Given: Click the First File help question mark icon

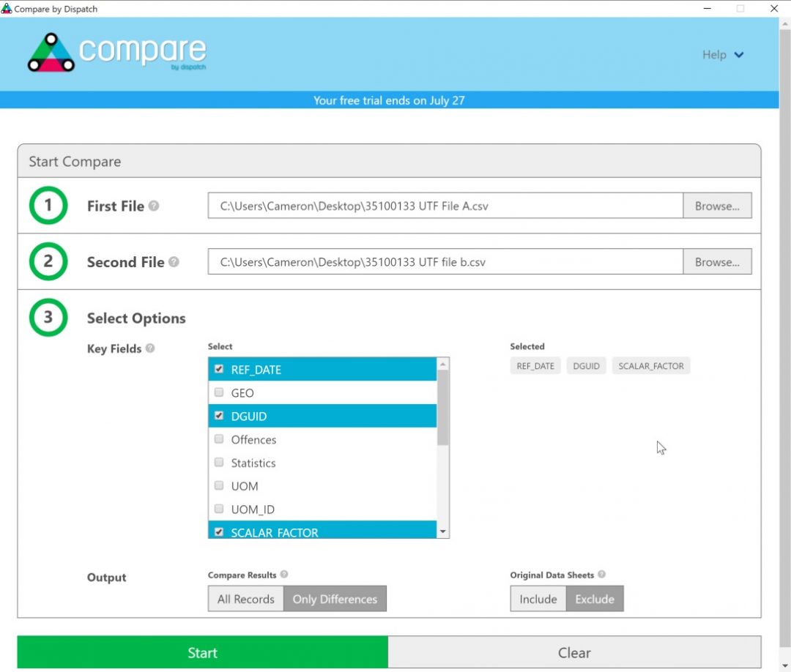Looking at the screenshot, I should pyautogui.click(x=154, y=206).
